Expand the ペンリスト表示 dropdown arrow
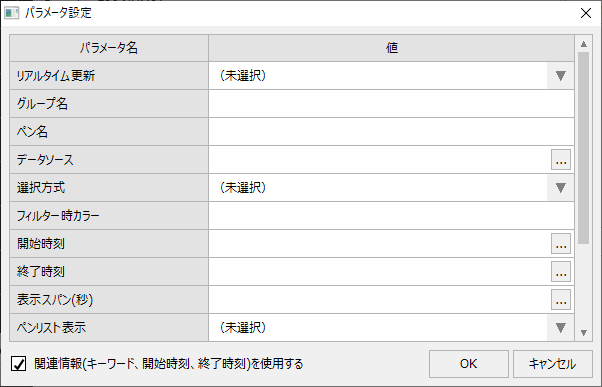Viewport: 602px width, 387px height. click(561, 327)
